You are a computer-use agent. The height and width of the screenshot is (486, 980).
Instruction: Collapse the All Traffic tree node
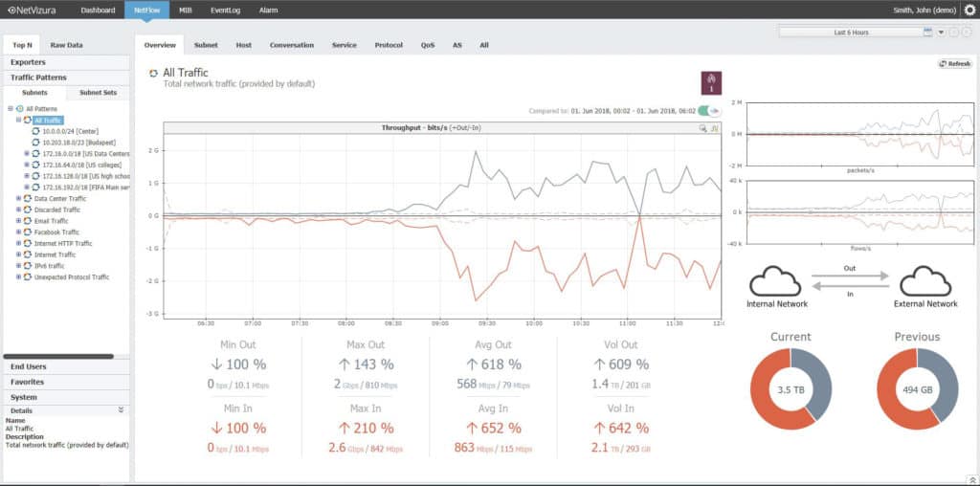[x=19, y=120]
